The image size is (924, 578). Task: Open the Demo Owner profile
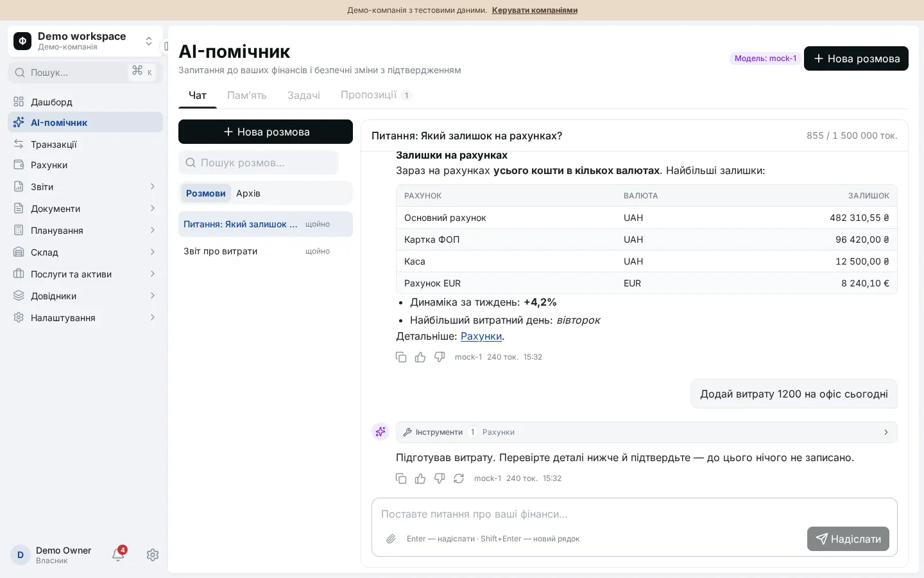[51, 555]
